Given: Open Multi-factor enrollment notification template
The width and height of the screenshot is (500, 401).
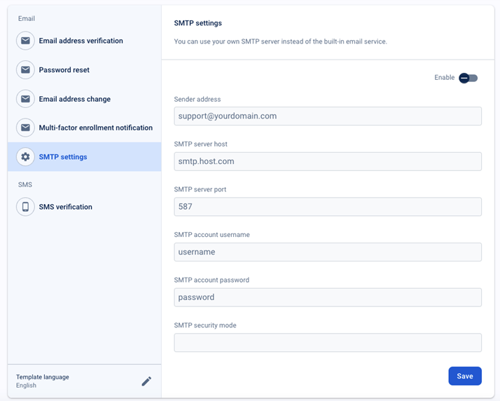Looking at the screenshot, I should (x=85, y=128).
